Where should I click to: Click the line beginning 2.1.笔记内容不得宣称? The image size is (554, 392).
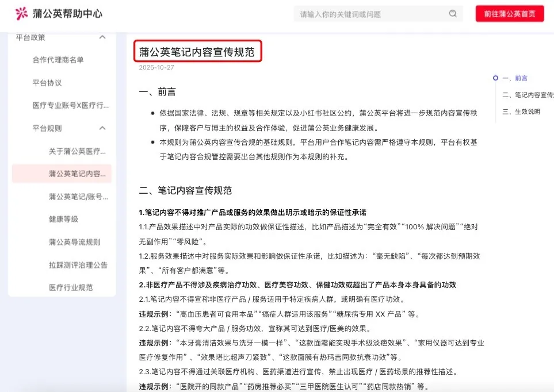(x=272, y=299)
